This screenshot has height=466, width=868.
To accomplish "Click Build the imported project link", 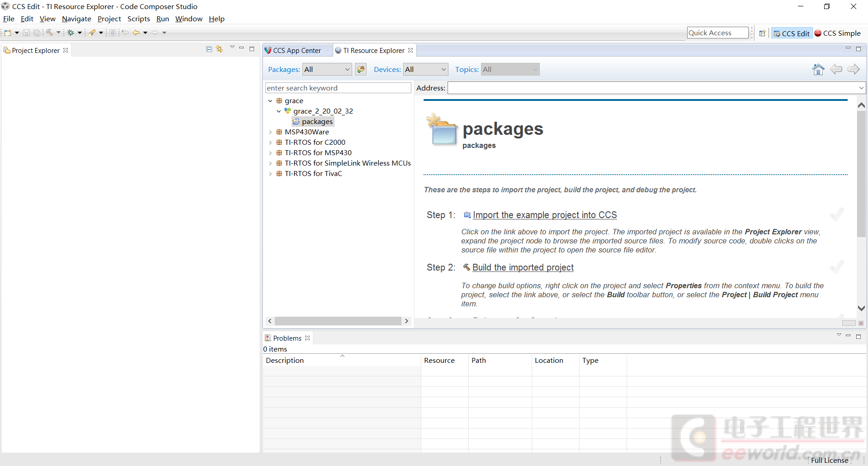I will [x=523, y=267].
